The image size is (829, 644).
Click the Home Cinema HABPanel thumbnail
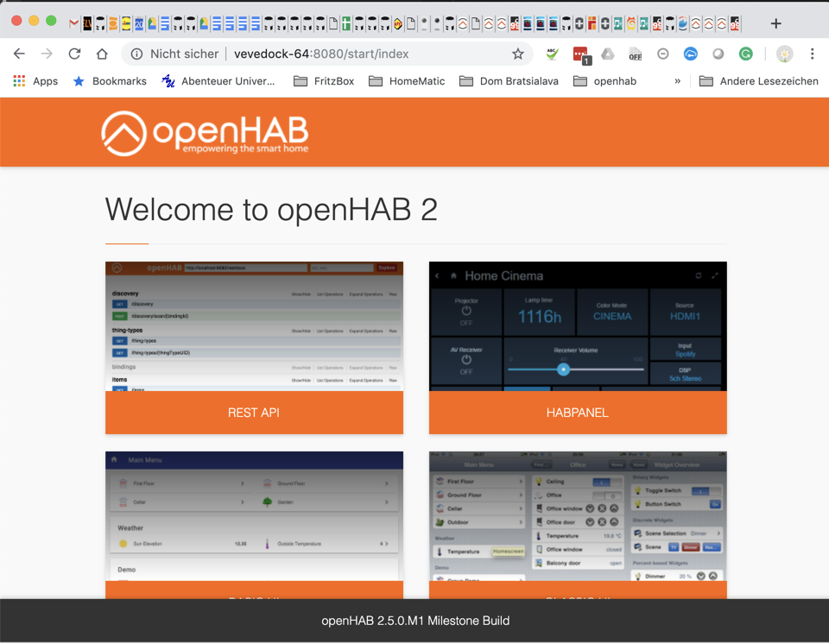pos(578,326)
